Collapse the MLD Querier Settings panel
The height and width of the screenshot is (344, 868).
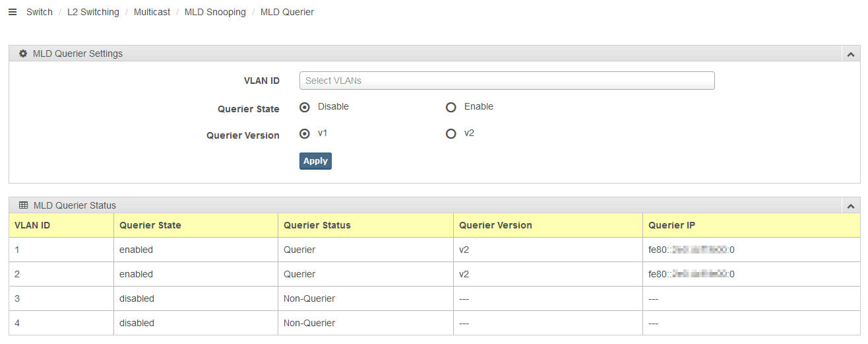pyautogui.click(x=851, y=54)
